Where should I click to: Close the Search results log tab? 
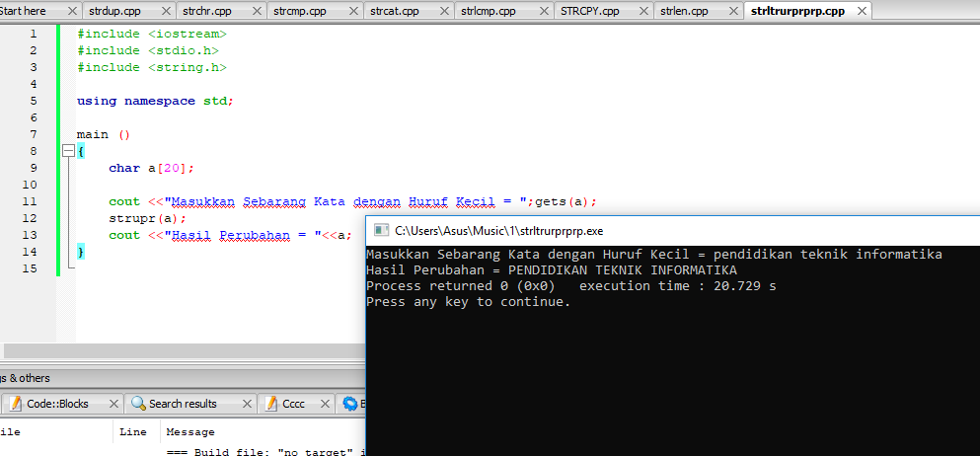pyautogui.click(x=248, y=404)
